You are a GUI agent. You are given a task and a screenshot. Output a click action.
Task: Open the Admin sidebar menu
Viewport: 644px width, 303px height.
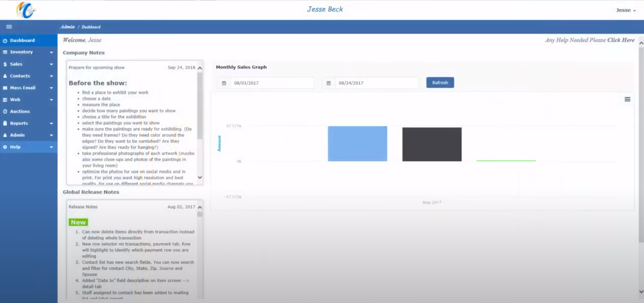pyautogui.click(x=29, y=135)
